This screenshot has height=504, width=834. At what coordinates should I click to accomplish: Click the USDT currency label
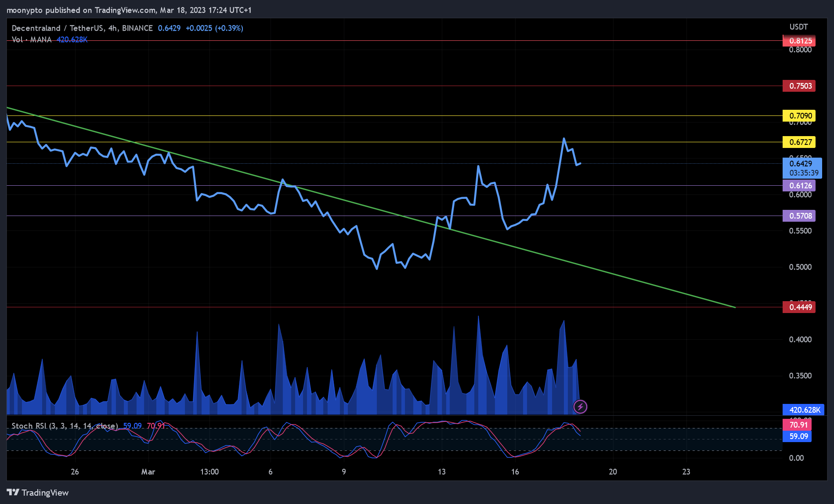click(798, 27)
